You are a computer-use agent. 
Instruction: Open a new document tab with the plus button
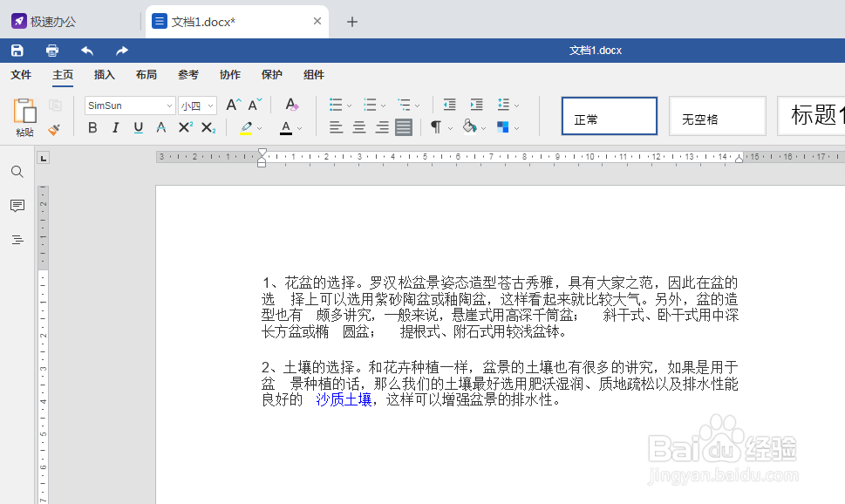[352, 21]
